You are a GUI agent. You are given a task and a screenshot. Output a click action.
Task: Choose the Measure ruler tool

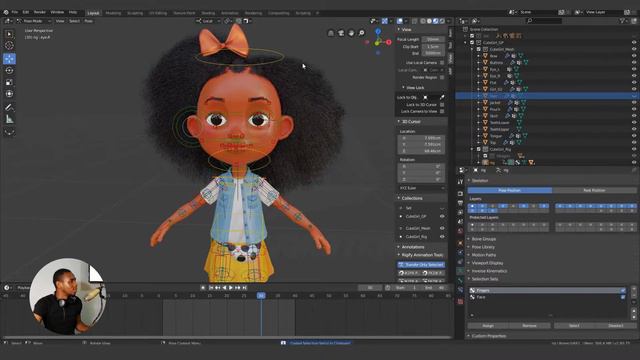click(9, 119)
